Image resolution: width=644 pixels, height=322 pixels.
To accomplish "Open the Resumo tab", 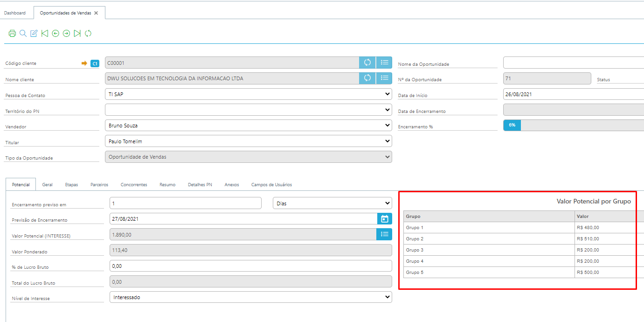I will click(x=167, y=185).
